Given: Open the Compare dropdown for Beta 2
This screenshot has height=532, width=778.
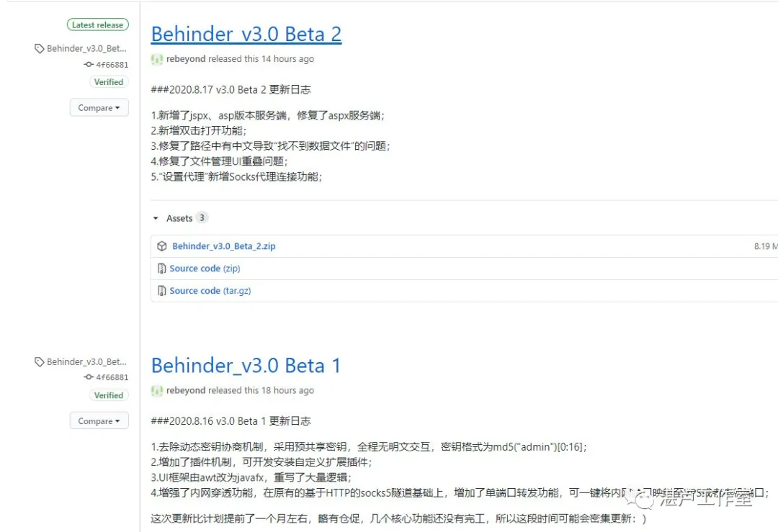Looking at the screenshot, I should click(x=99, y=108).
